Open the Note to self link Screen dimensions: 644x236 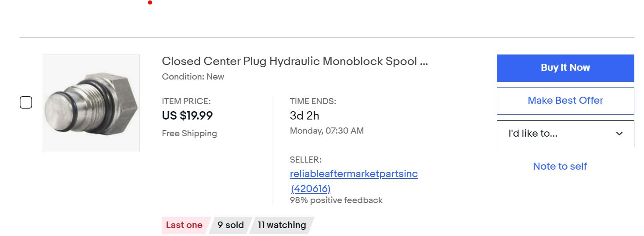click(560, 166)
